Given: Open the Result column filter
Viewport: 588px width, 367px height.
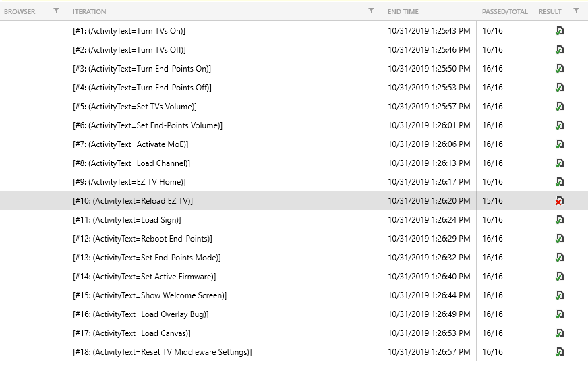Looking at the screenshot, I should (576, 11).
